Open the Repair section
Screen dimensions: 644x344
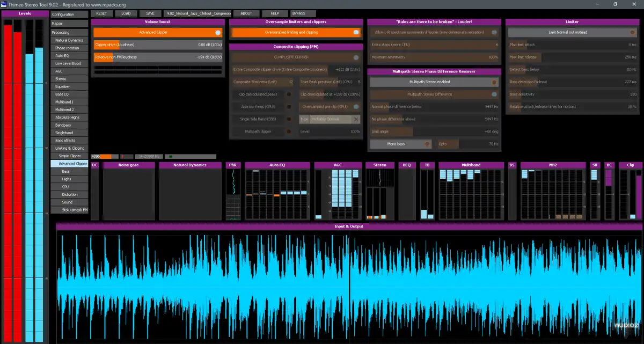click(69, 24)
